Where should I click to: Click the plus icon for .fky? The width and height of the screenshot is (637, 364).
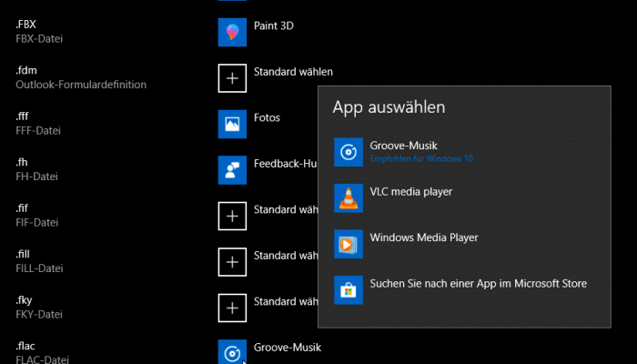[x=232, y=308]
